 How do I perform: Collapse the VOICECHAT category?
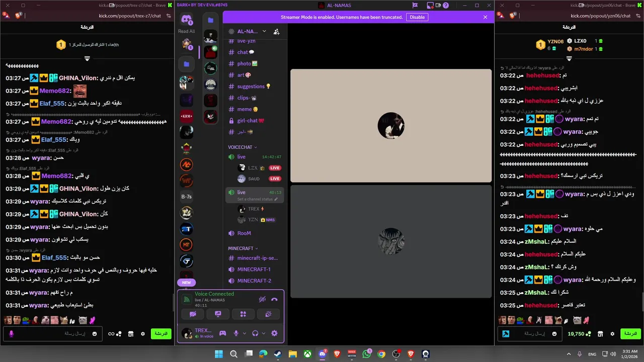pos(243,147)
